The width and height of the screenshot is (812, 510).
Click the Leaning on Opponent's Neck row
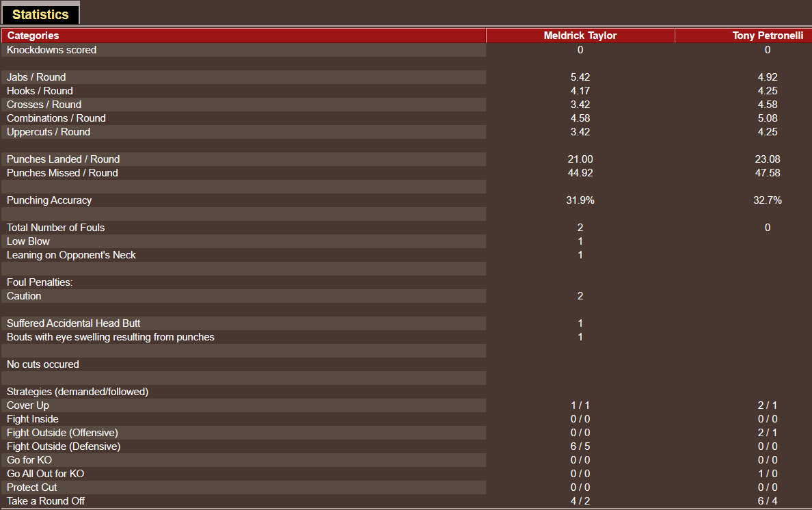point(70,254)
